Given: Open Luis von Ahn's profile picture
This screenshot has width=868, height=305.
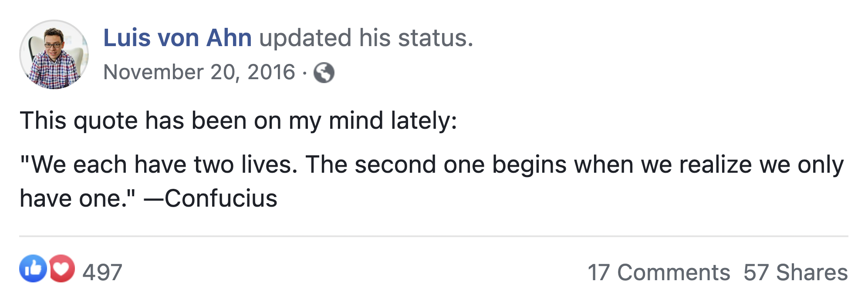Looking at the screenshot, I should 54,54.
